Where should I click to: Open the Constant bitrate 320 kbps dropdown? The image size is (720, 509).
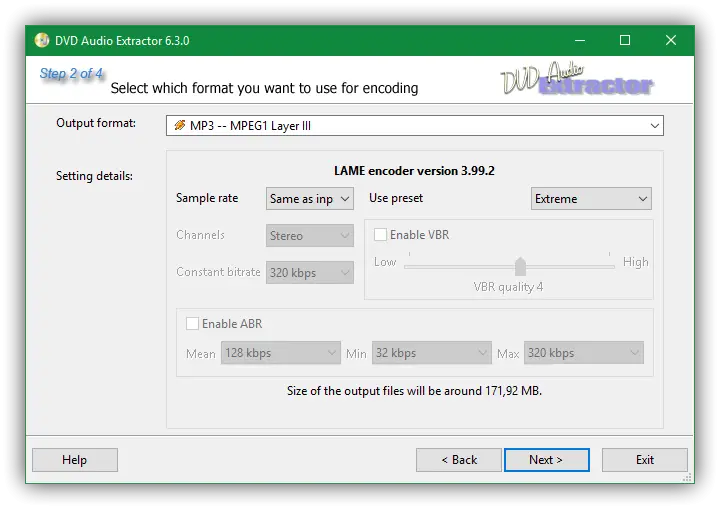coord(309,272)
